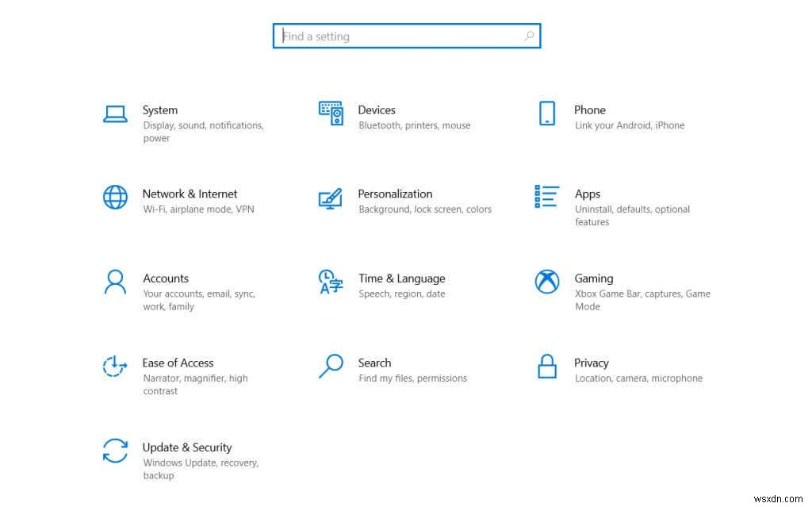Image resolution: width=812 pixels, height=507 pixels.
Task: Click the System category label
Action: point(160,109)
